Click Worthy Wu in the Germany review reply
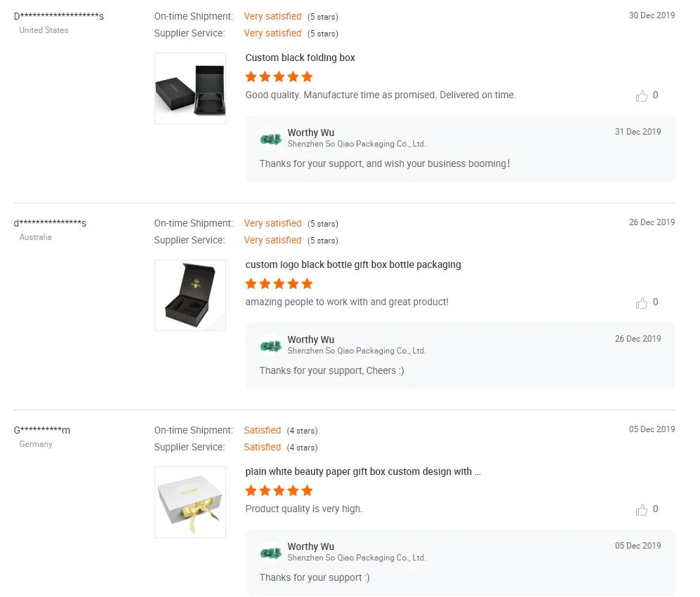 pos(311,546)
